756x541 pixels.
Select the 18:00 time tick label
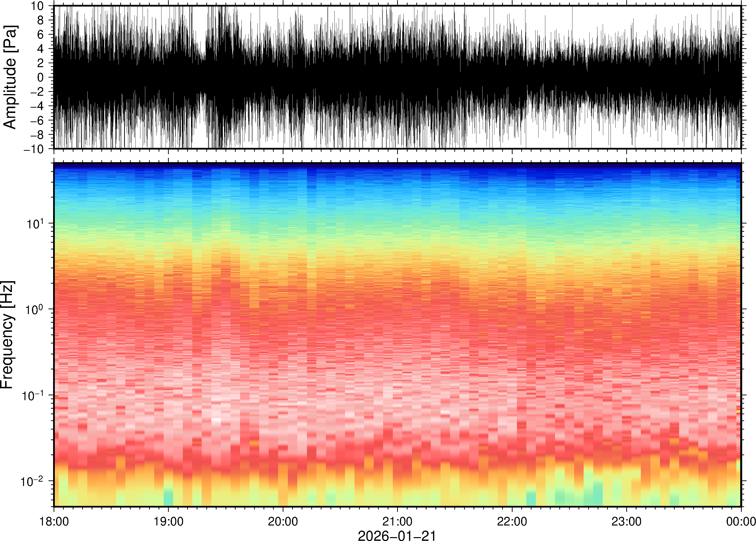click(54, 521)
